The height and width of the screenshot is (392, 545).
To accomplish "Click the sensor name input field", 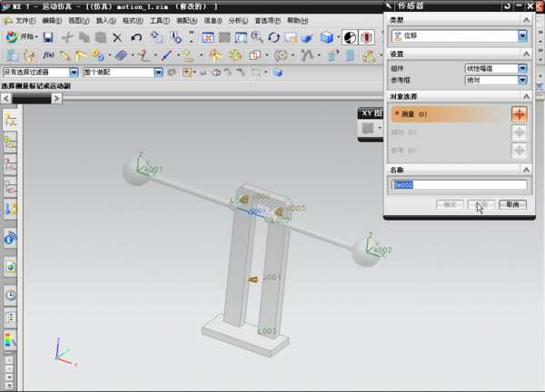I will (459, 185).
